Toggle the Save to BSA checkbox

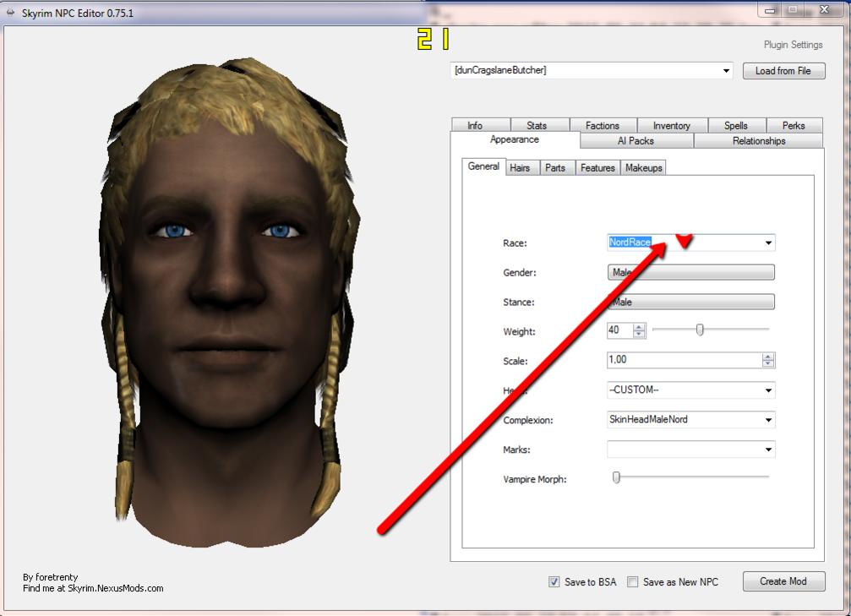click(x=554, y=582)
